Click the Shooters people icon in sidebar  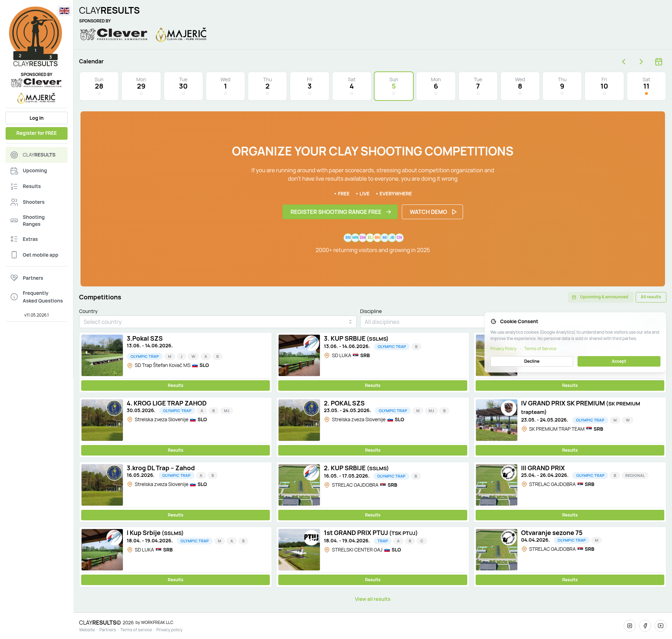tap(14, 202)
